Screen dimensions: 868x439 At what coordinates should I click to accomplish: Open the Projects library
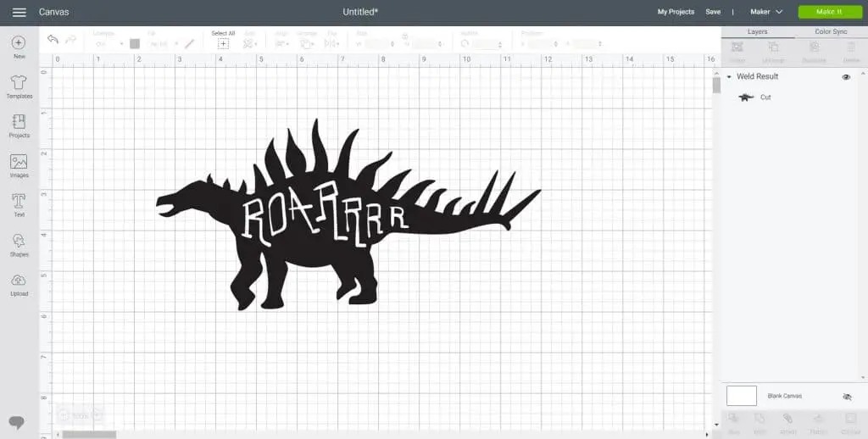19,126
